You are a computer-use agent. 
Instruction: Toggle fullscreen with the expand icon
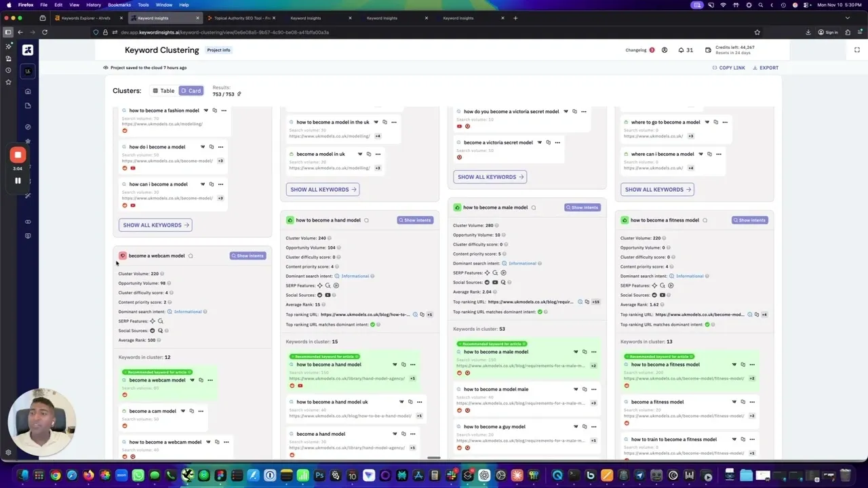(x=857, y=50)
